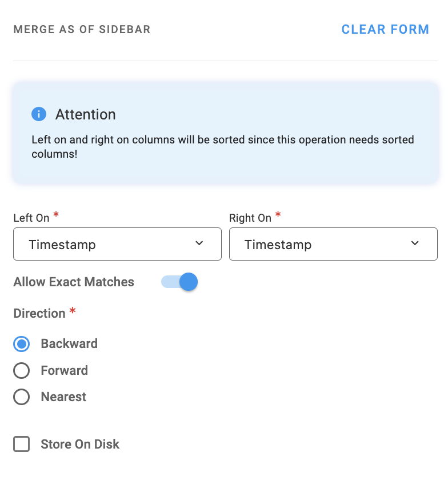
Task: Click the Merge As Of Sidebar title
Action: pos(82,30)
